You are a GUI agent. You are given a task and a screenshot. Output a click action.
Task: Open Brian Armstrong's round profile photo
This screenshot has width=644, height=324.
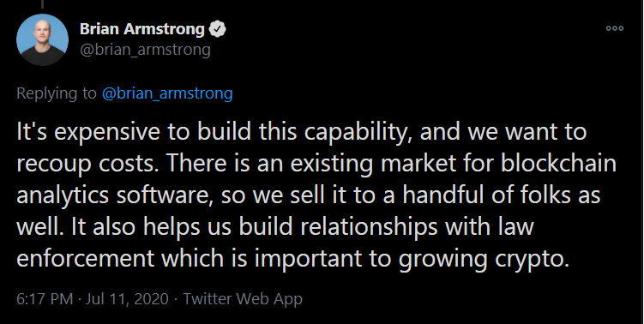(x=42, y=39)
